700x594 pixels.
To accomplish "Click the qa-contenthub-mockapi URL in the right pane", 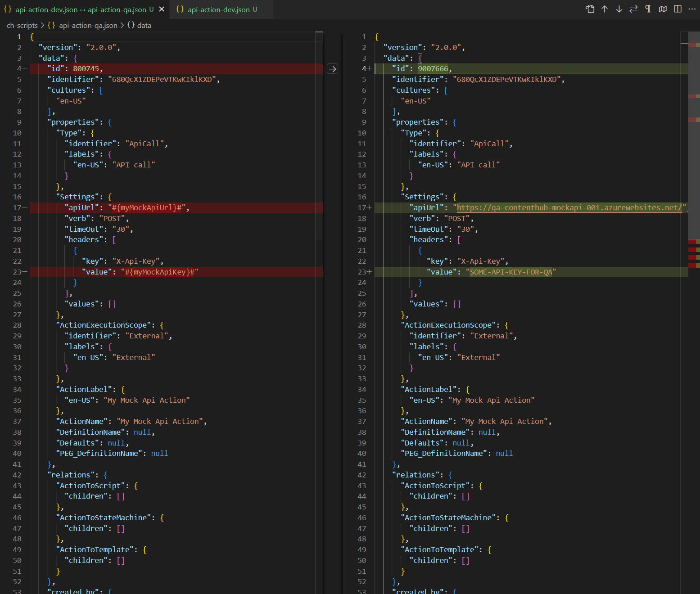I will point(569,207).
